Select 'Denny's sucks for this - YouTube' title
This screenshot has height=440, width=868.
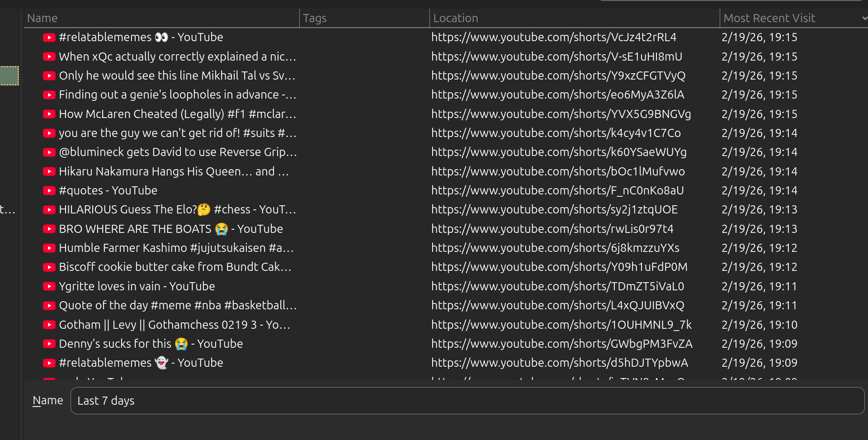click(151, 344)
